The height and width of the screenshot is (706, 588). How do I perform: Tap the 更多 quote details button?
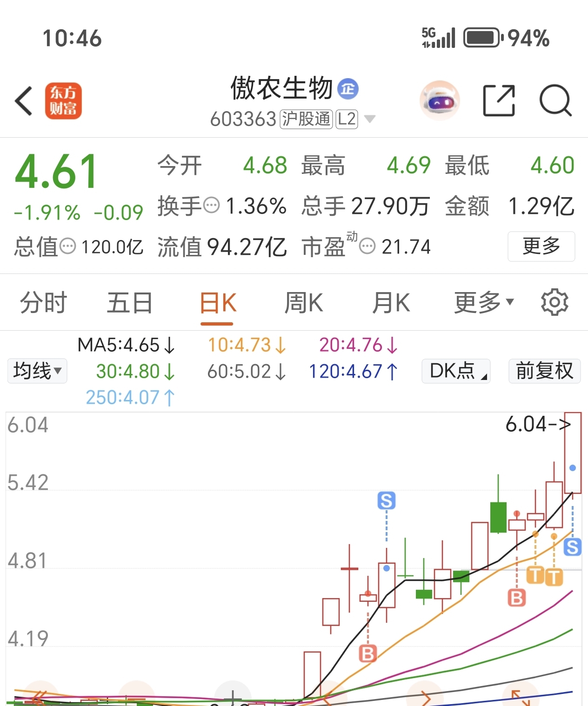(x=541, y=246)
